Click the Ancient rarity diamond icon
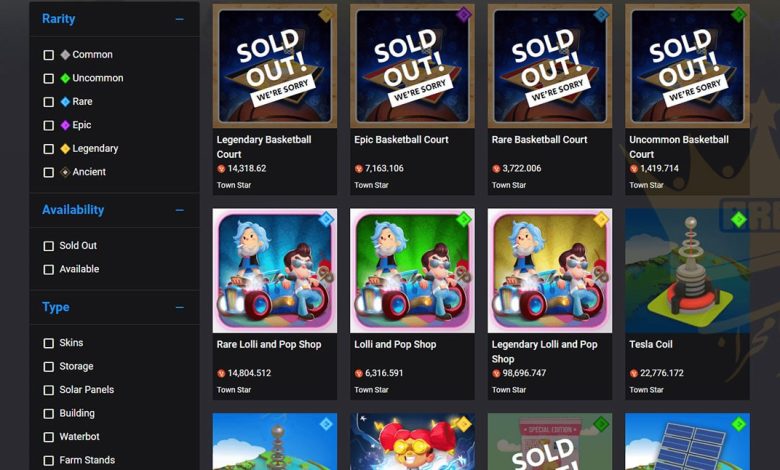The height and width of the screenshot is (470, 780). 65,172
